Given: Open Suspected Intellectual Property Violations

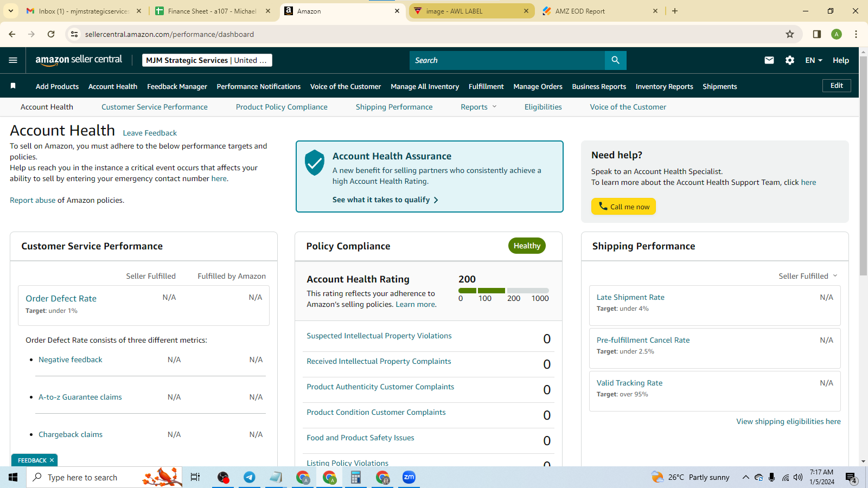Looking at the screenshot, I should 379,336.
